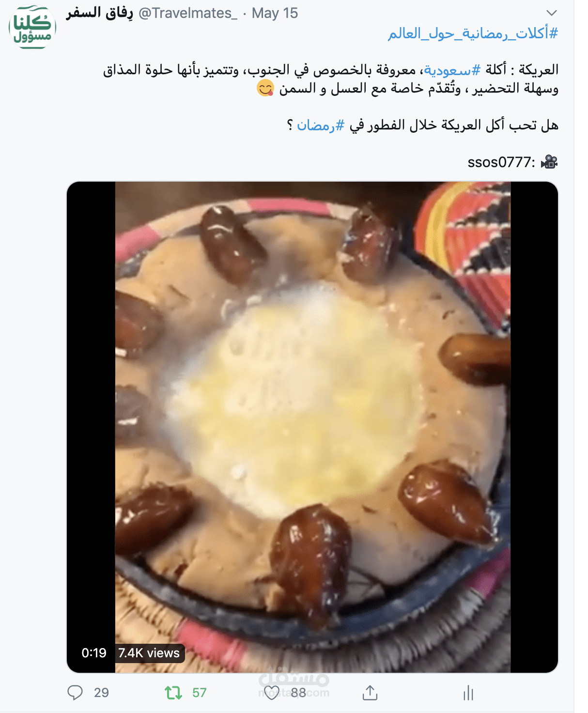Open the May 15 tweet timestamp

pos(275,13)
